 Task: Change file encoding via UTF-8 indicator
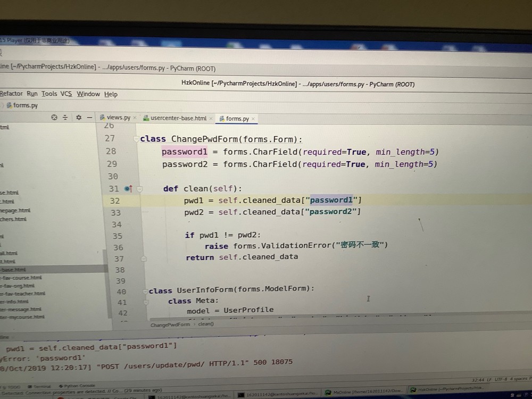click(501, 379)
